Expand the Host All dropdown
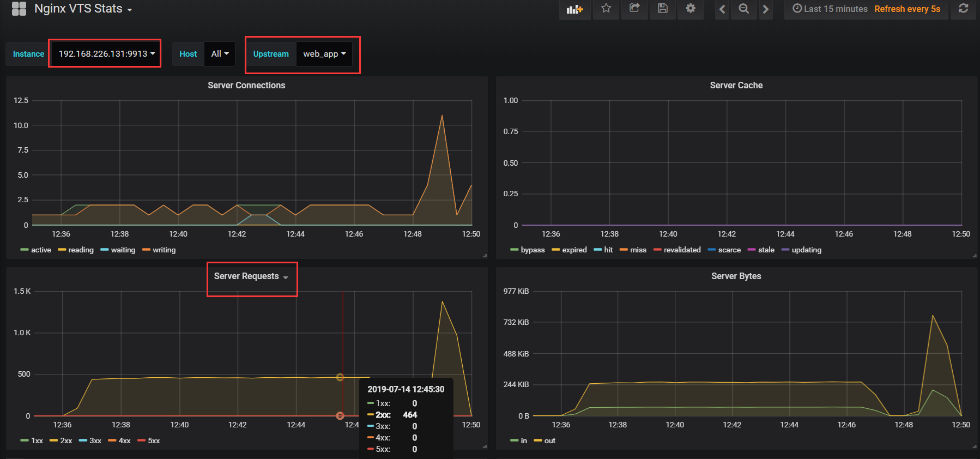The width and height of the screenshot is (980, 459). point(220,53)
